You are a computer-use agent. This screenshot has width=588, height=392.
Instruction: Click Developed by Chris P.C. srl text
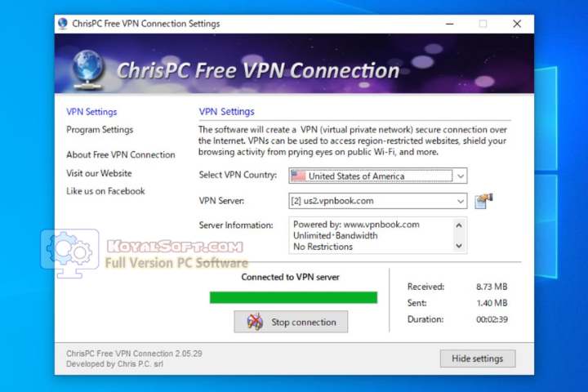pos(114,364)
